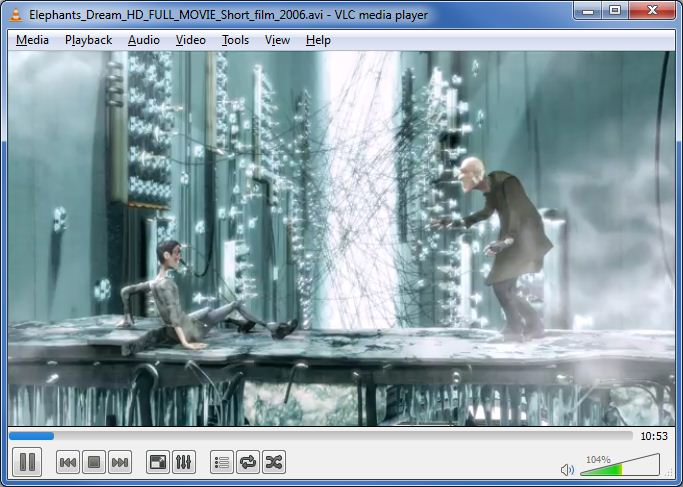Skip to next media track

(120, 462)
